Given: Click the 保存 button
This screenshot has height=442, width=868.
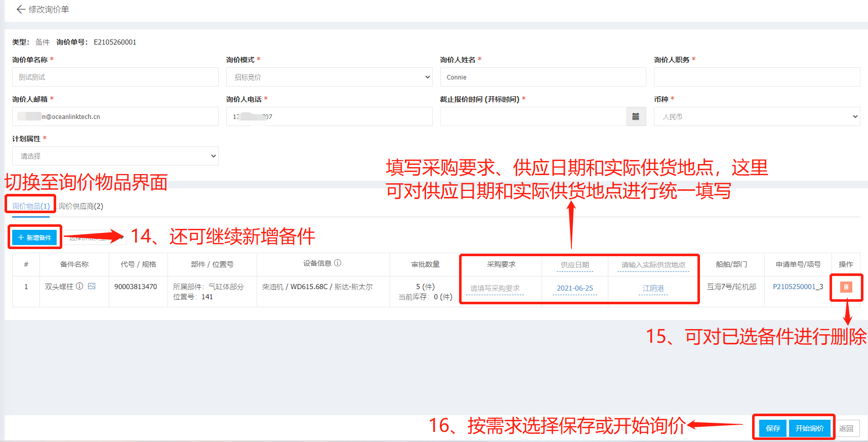Looking at the screenshot, I should (x=773, y=428).
